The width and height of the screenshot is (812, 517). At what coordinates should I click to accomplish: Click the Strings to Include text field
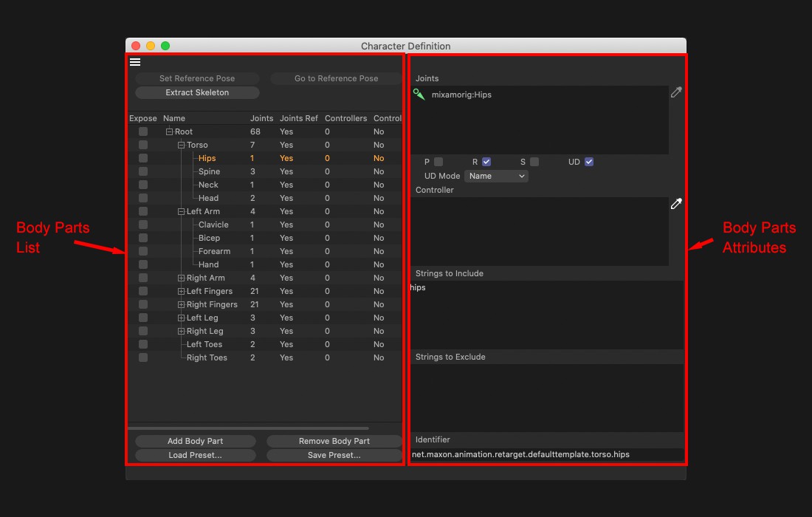point(547,315)
